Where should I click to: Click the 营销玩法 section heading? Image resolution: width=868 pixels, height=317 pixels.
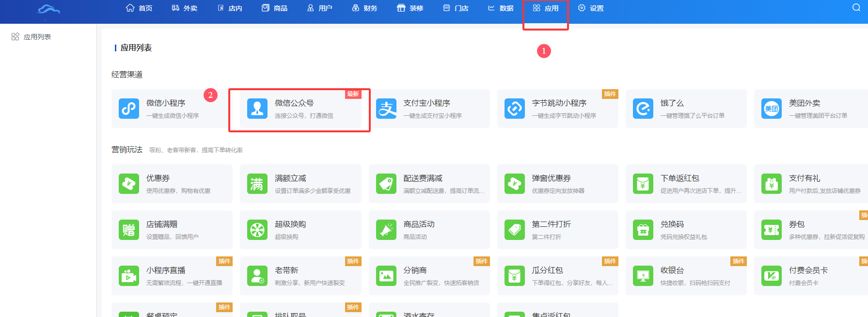coord(127,150)
